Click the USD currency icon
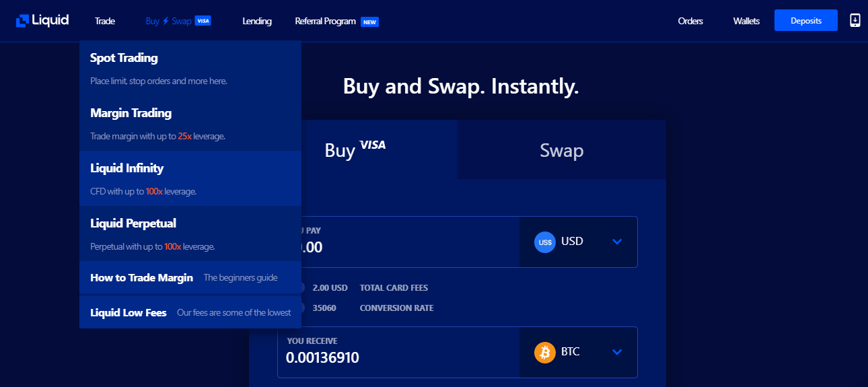 [545, 242]
